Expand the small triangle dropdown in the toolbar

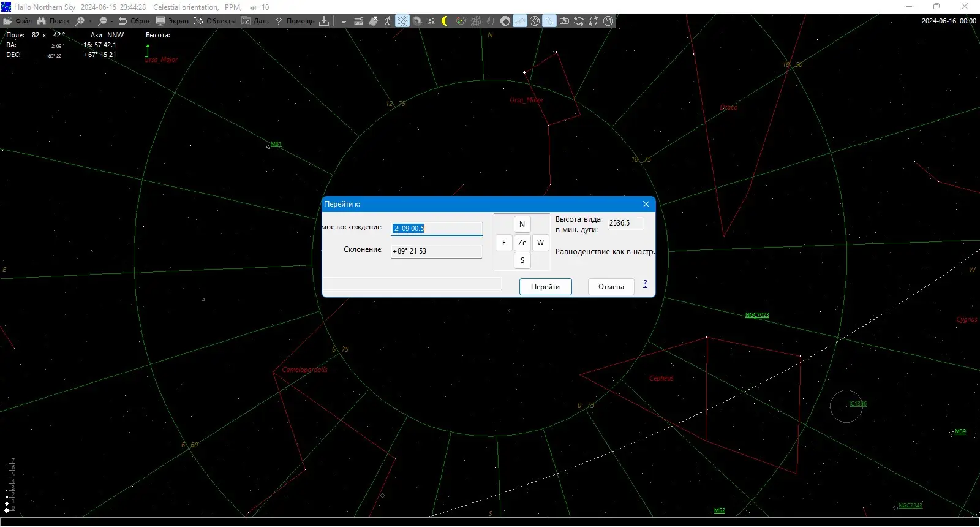tap(344, 21)
